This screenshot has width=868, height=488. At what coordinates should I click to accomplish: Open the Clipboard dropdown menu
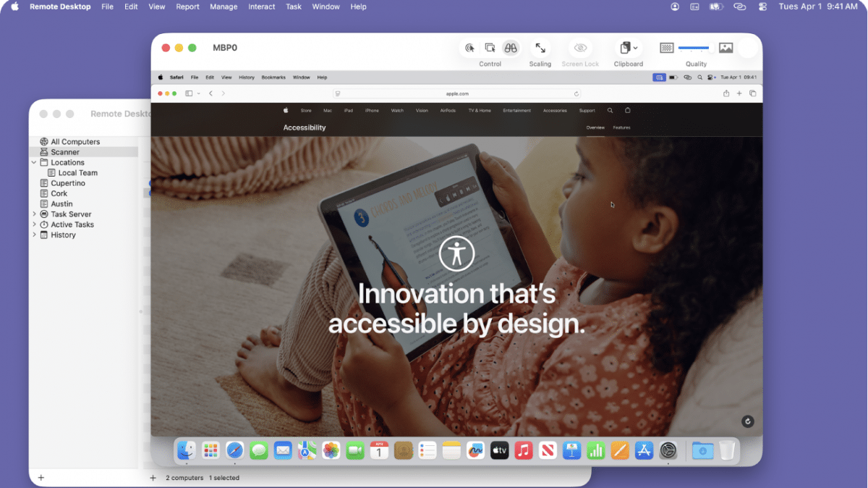point(628,48)
